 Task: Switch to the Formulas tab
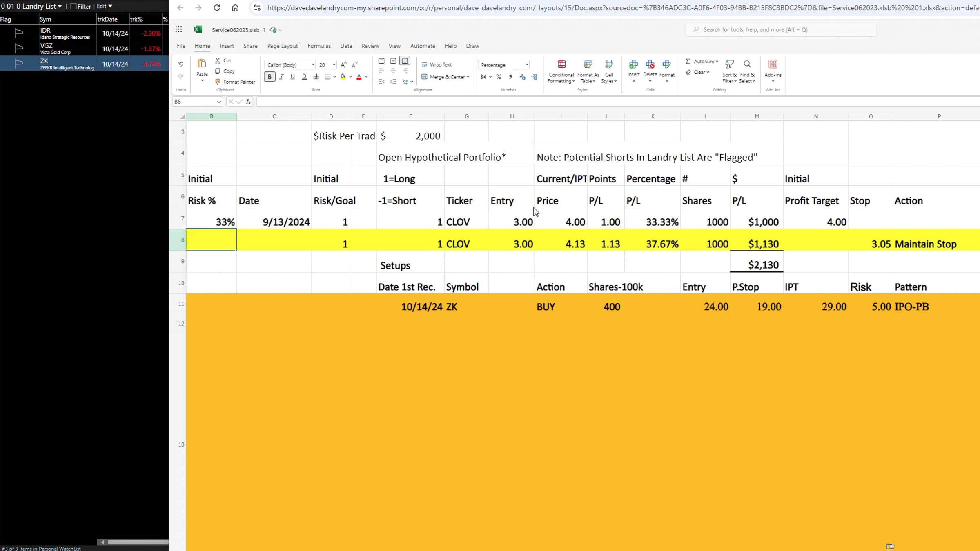[x=319, y=46]
